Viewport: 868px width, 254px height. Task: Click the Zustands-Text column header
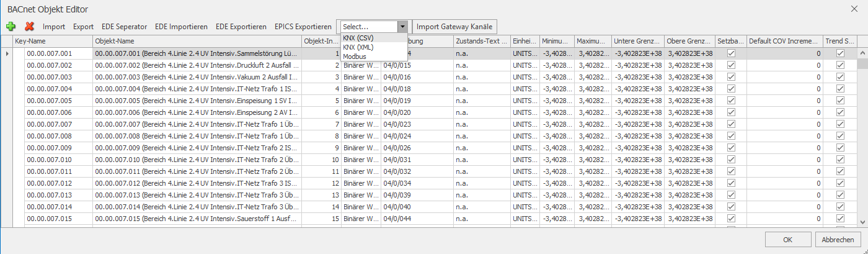click(x=481, y=42)
